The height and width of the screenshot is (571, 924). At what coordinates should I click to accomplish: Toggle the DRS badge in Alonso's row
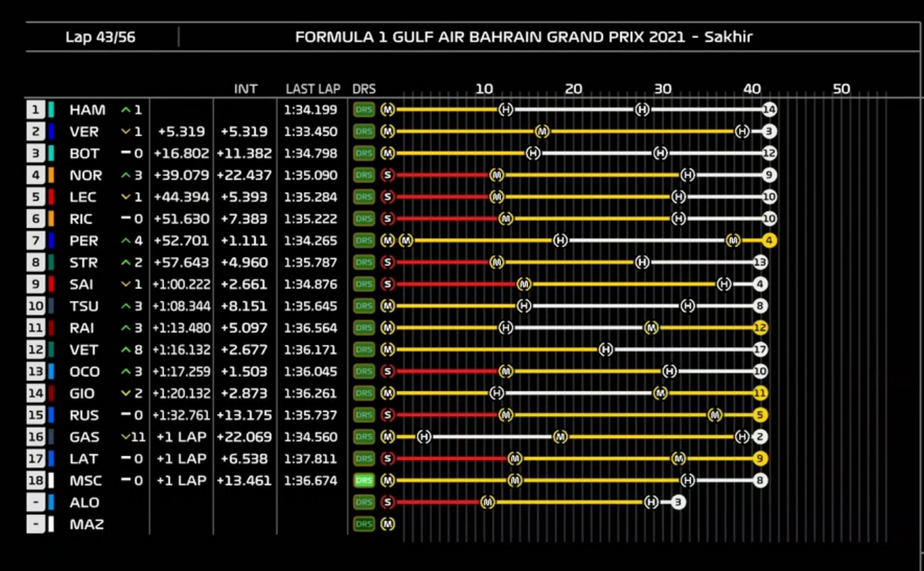point(363,502)
